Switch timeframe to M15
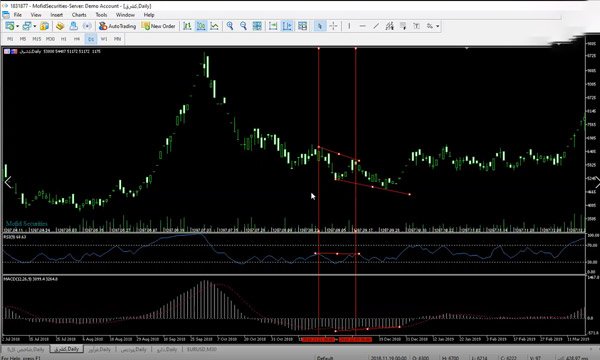Image resolution: width=600 pixels, height=360 pixels. pyautogui.click(x=36, y=39)
